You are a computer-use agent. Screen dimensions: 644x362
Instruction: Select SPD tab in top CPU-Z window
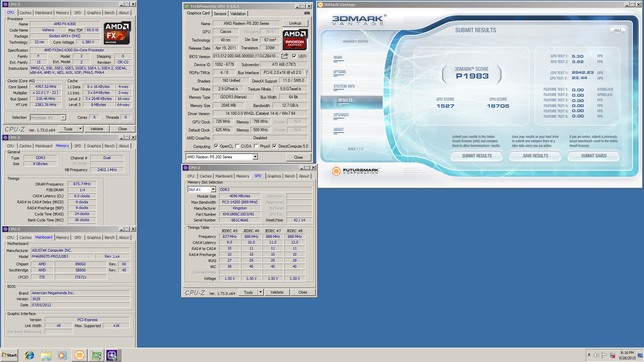coord(78,13)
